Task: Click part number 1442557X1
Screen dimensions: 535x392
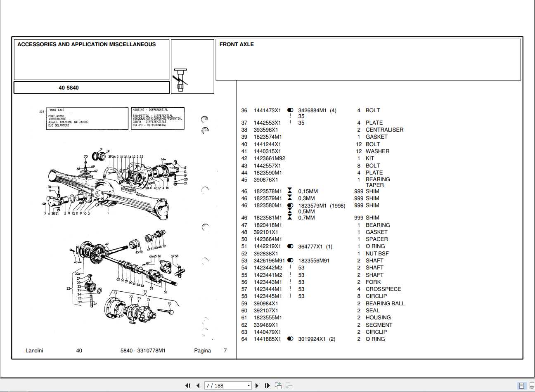Action: pos(267,165)
